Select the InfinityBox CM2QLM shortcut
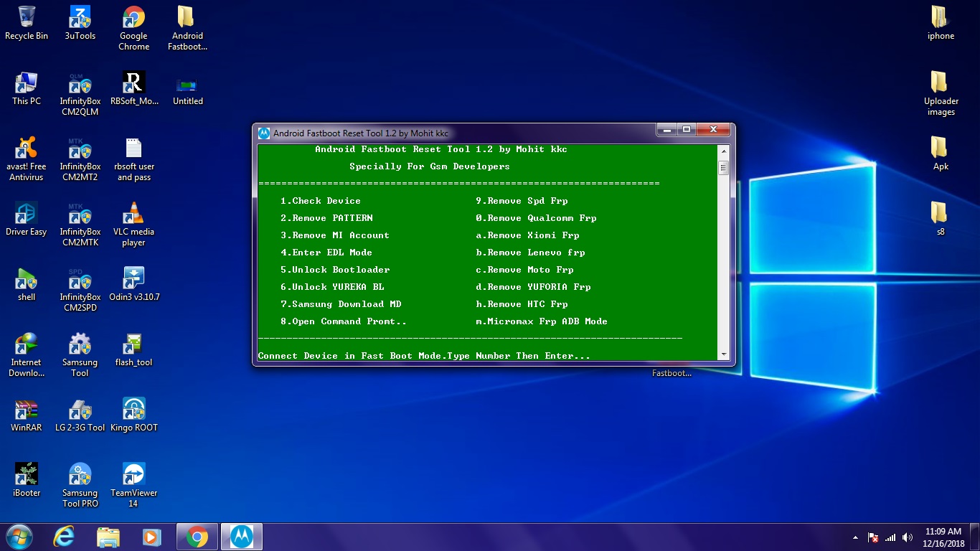 pyautogui.click(x=80, y=93)
